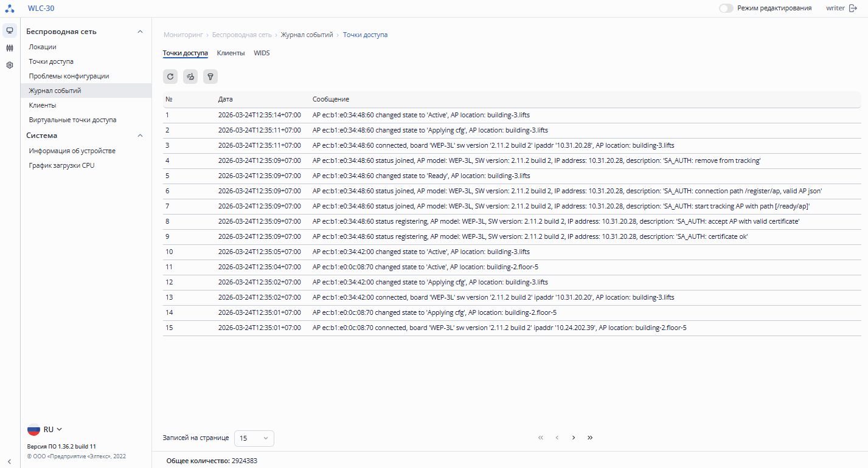Viewport: 868px width, 468px height.
Task: Open the filter funnel icon
Action: tap(210, 77)
